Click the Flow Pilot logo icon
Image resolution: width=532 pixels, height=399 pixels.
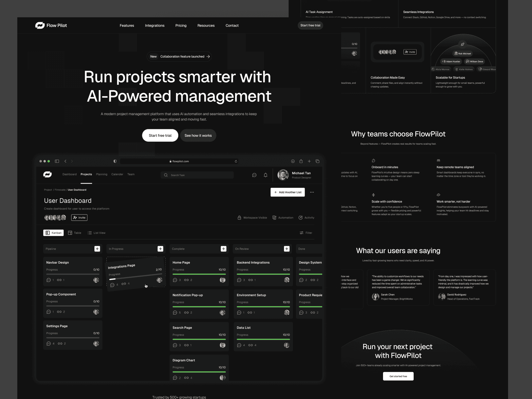[40, 25]
